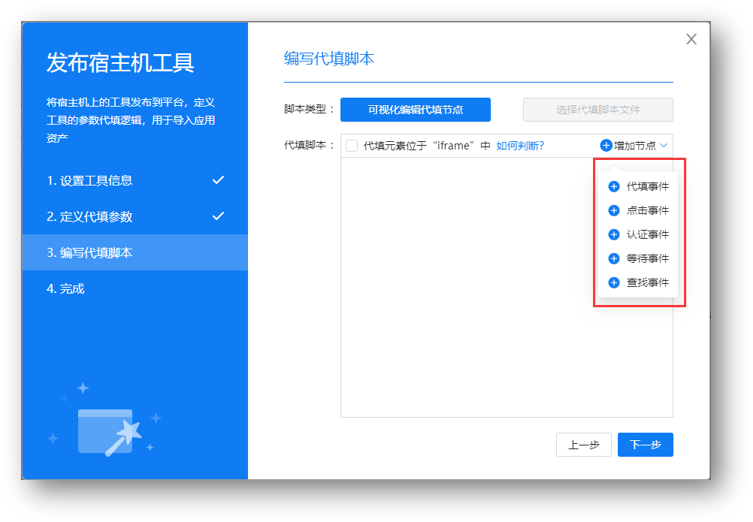Choose 点击事件 from the add-node menu

[647, 210]
